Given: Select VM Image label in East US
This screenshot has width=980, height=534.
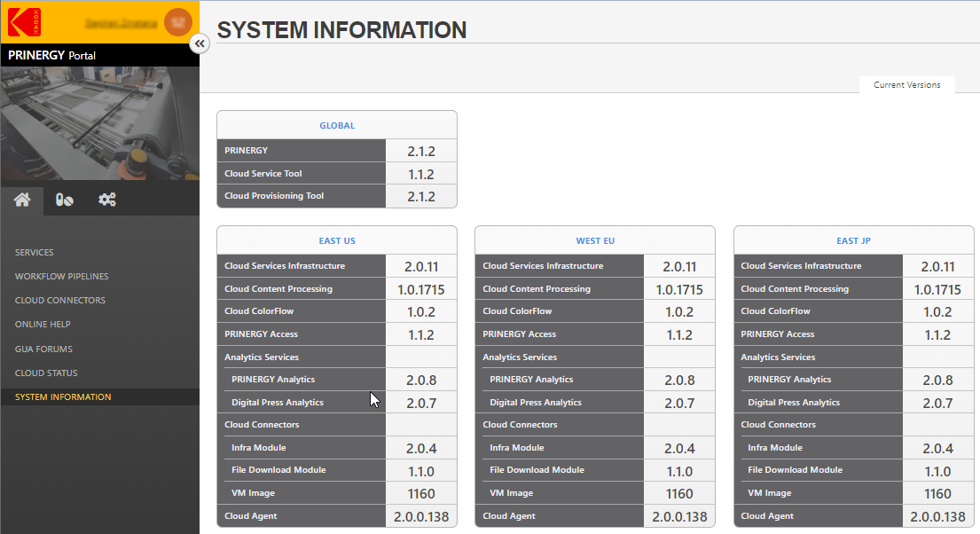Looking at the screenshot, I should 253,493.
